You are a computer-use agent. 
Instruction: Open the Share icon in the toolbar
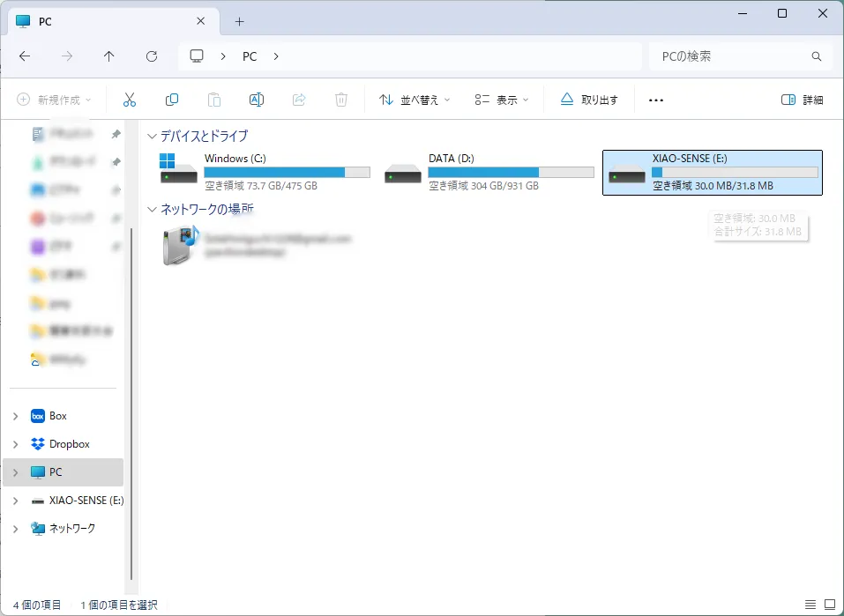coord(299,100)
